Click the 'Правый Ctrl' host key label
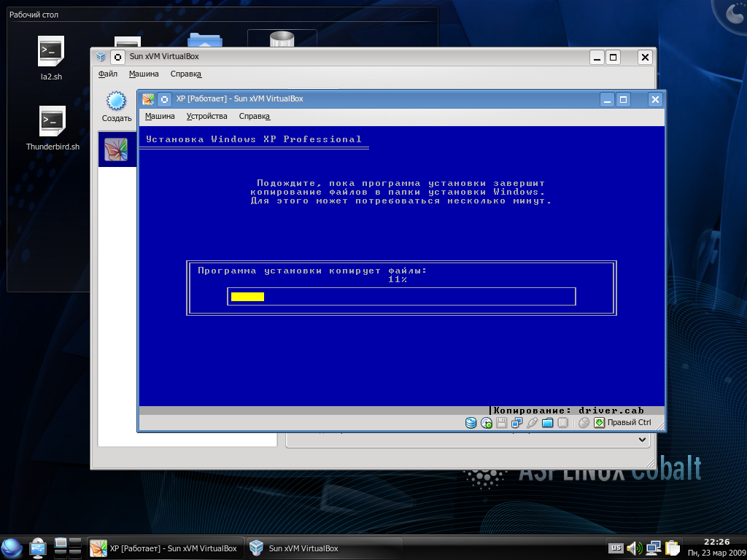This screenshot has width=747, height=560. (630, 422)
